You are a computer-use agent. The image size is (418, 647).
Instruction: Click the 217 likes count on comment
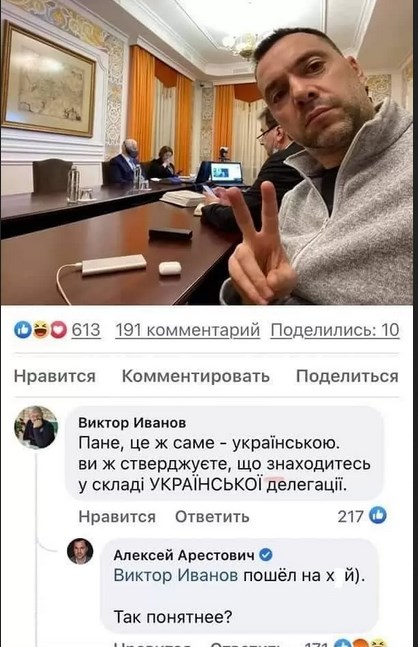coord(350,516)
